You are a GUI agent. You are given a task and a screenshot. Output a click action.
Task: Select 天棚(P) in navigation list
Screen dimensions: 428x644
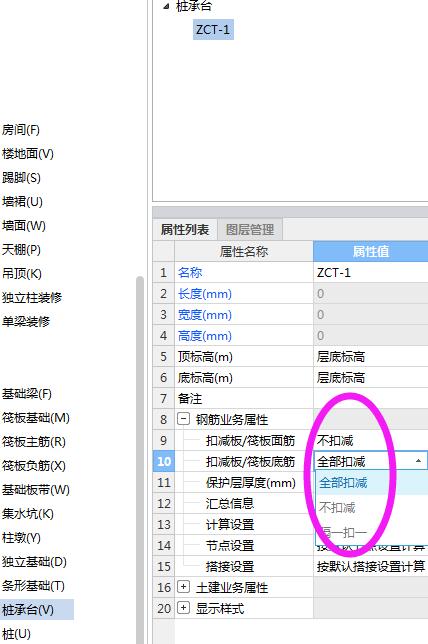click(21, 249)
